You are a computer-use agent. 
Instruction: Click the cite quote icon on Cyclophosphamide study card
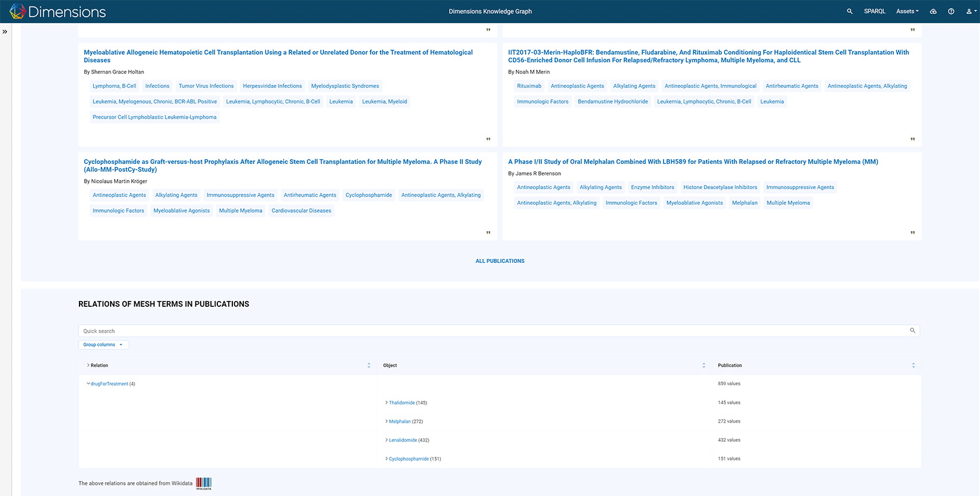pyautogui.click(x=488, y=233)
